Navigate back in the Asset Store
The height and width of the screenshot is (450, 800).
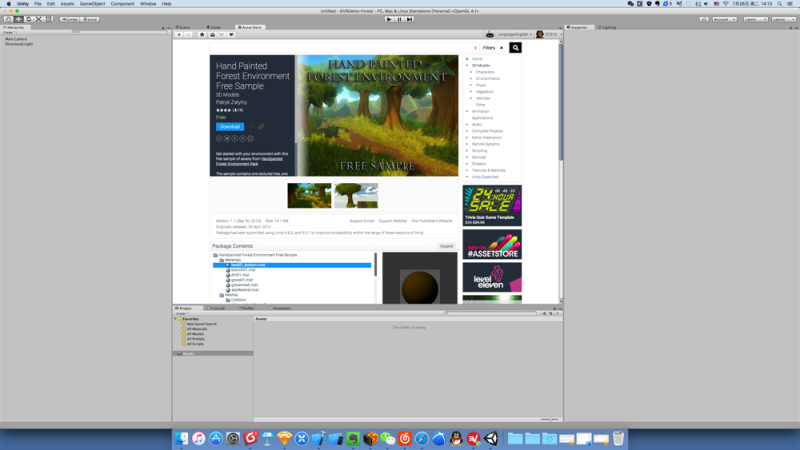click(x=179, y=35)
